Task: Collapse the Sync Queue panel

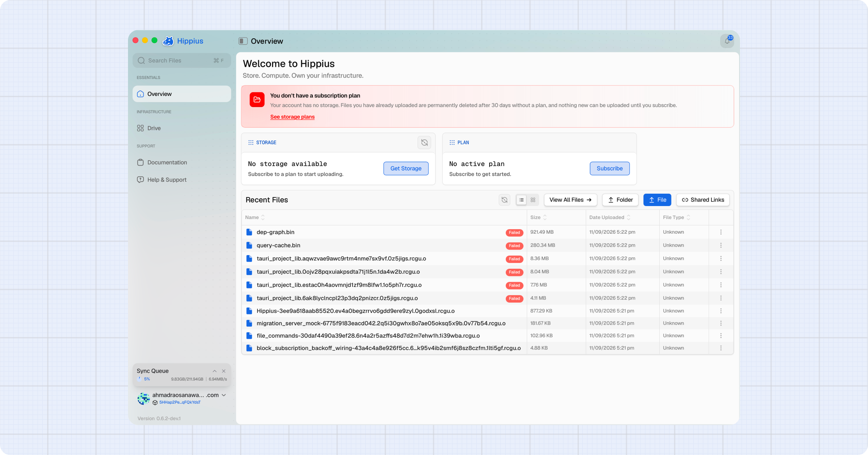Action: click(x=215, y=371)
